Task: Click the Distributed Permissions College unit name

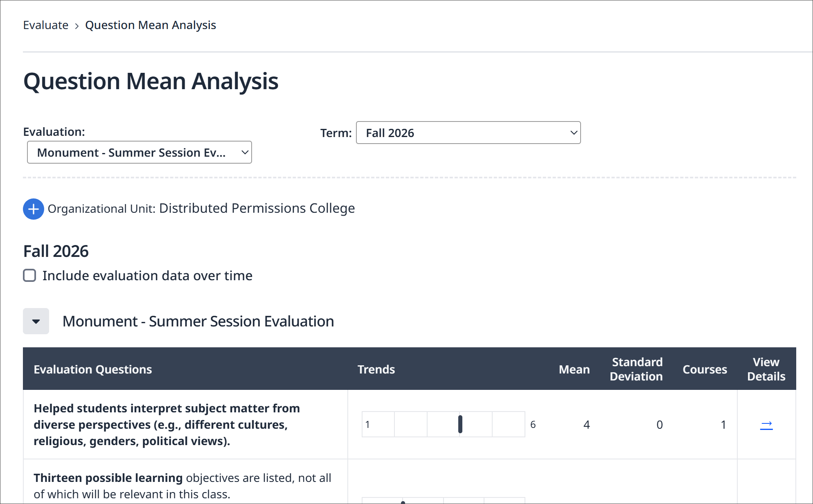Action: click(x=257, y=208)
